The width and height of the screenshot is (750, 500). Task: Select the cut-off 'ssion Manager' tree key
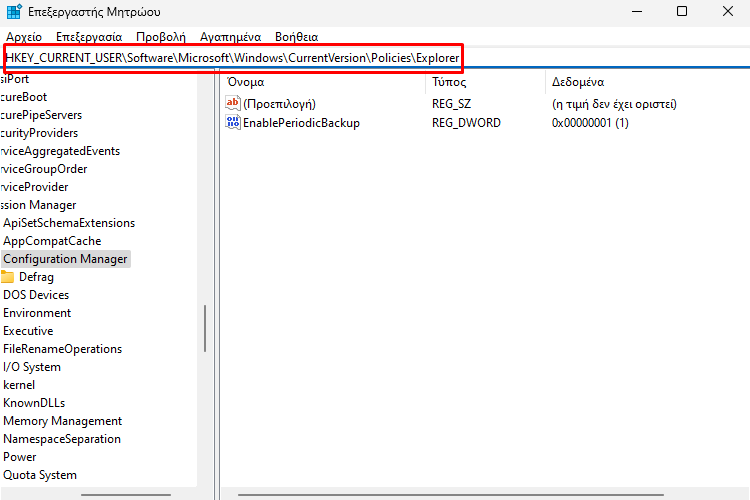pos(38,205)
